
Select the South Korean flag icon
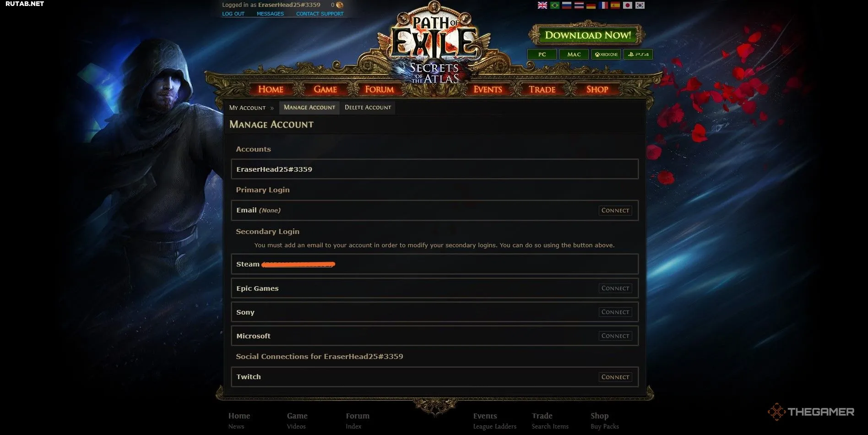coord(640,5)
